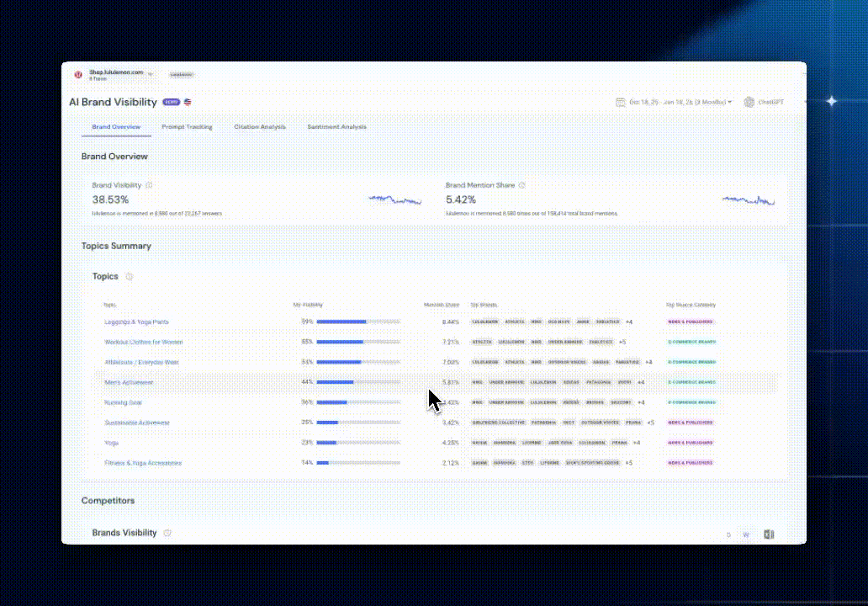This screenshot has width=868, height=606.
Task: Open the Citation Analysis tab
Action: pyautogui.click(x=260, y=127)
